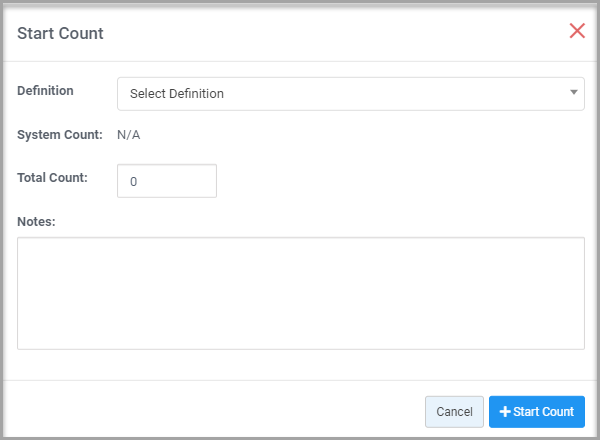600x440 pixels.
Task: Click the N/A system count value
Action: pyautogui.click(x=129, y=135)
